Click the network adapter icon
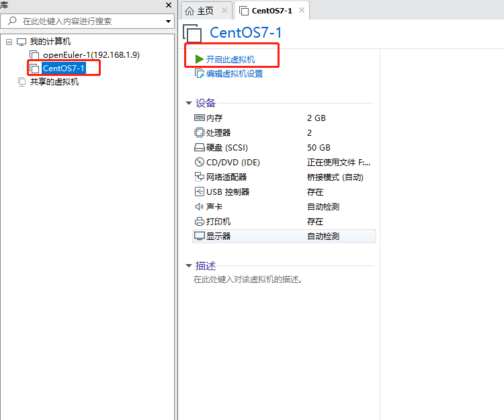This screenshot has height=420, width=504. [200, 177]
